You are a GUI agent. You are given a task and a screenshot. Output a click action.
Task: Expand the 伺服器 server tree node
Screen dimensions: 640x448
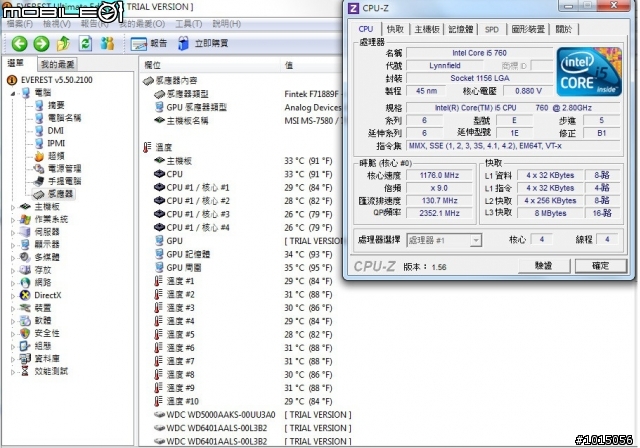(x=13, y=233)
